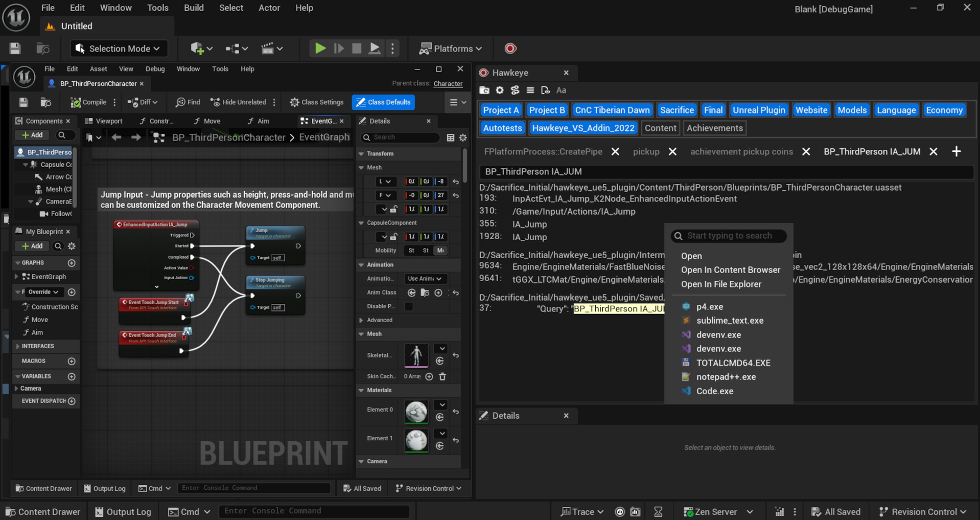Image resolution: width=980 pixels, height=520 pixels.
Task: Open the Override functions dropdown in My Blueprint
Action: 43,292
